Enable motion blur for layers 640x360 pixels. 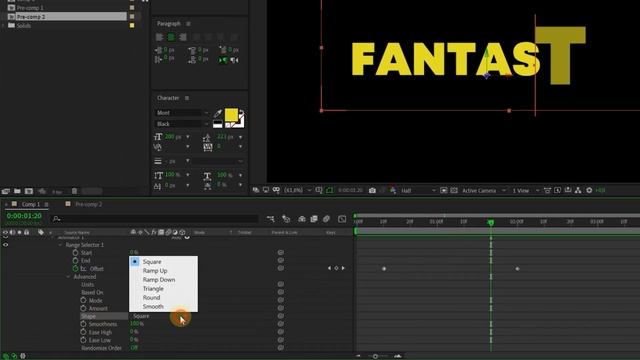[326, 219]
